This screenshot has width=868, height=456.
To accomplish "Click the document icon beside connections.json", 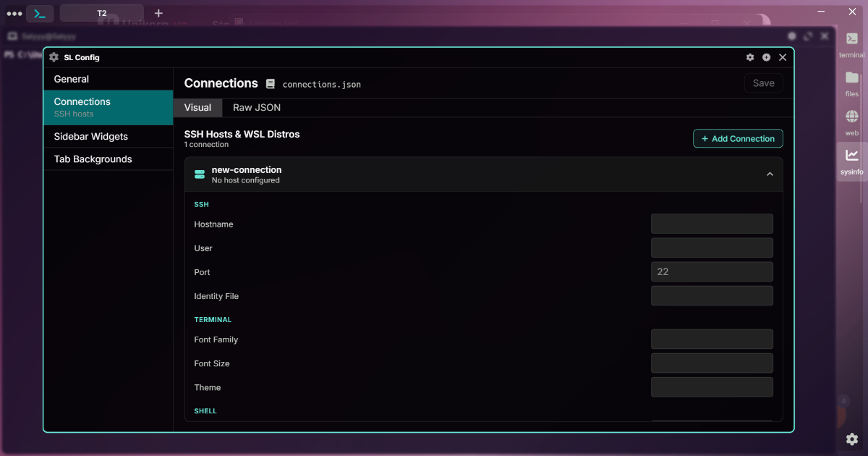I will click(271, 83).
